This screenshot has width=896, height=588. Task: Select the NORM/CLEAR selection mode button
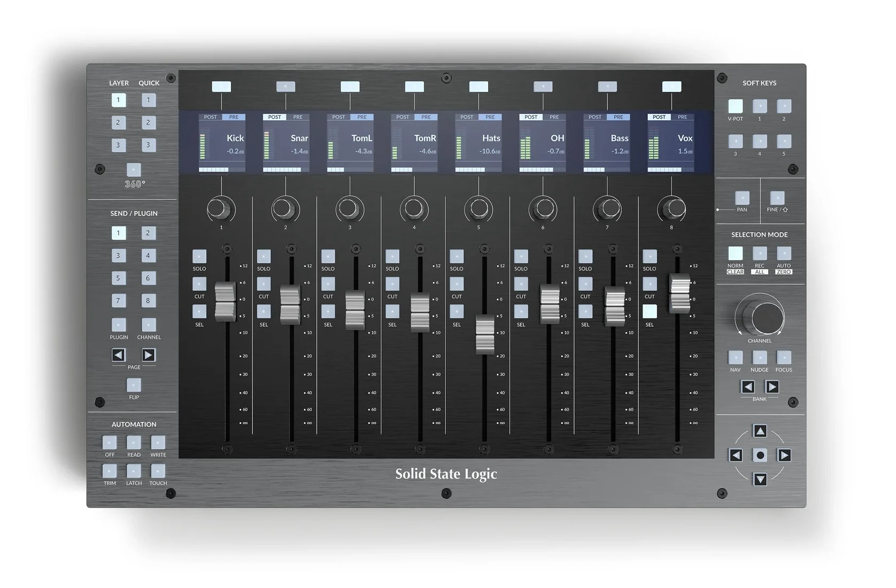736,253
